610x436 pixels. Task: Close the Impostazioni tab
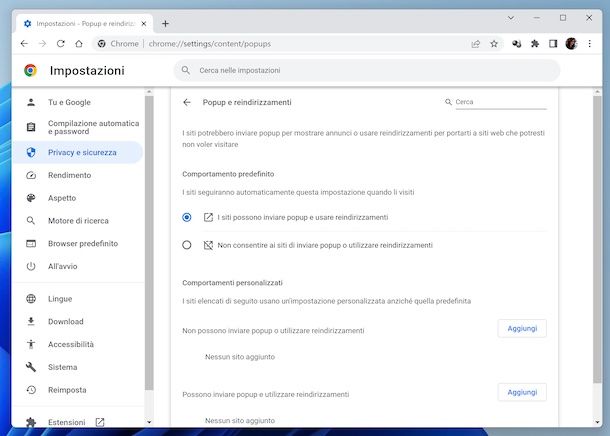[144, 24]
